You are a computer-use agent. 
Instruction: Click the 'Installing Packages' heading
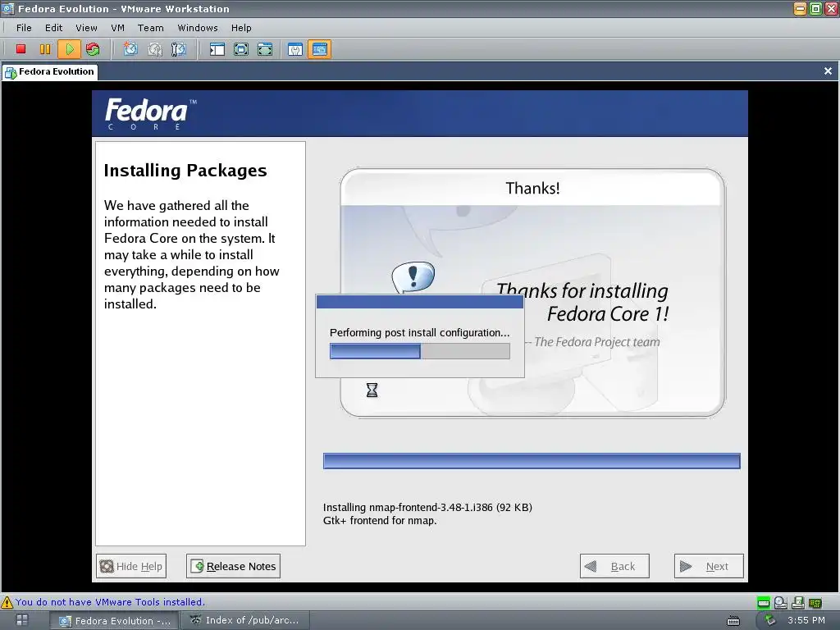pos(185,171)
